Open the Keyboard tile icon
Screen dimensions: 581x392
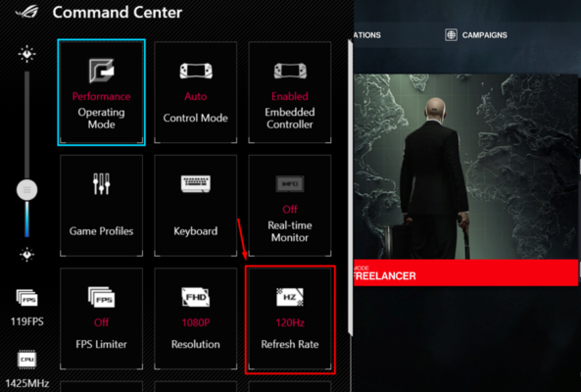196,184
